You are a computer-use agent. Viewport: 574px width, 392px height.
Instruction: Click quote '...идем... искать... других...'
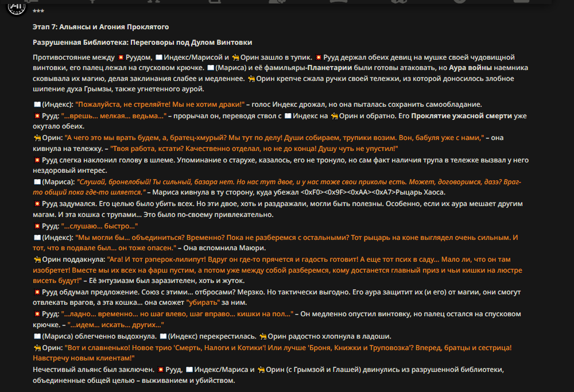pos(116,325)
